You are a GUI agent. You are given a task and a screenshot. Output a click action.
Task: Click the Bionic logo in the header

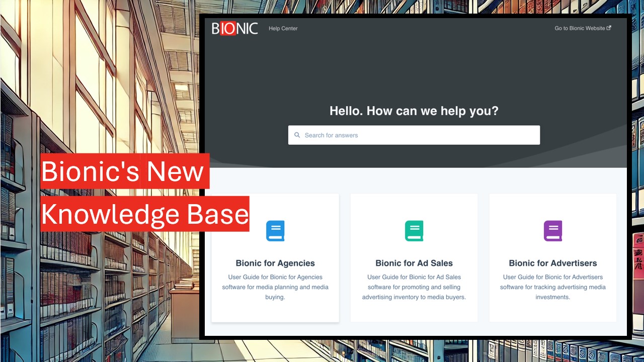[x=234, y=28]
